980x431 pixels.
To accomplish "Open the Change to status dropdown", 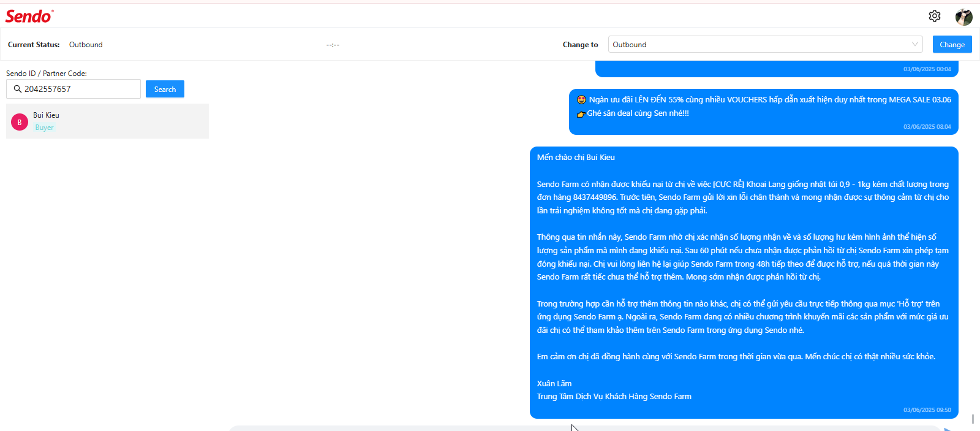I will pos(766,44).
